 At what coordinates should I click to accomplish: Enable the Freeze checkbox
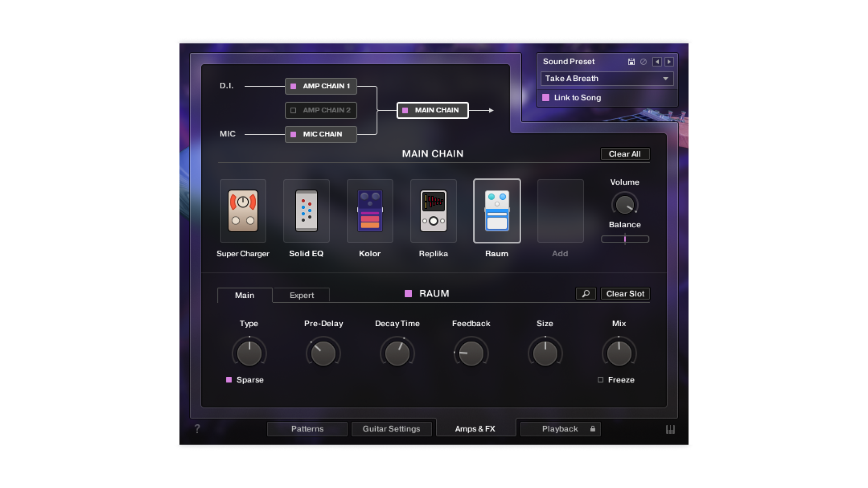pos(600,380)
